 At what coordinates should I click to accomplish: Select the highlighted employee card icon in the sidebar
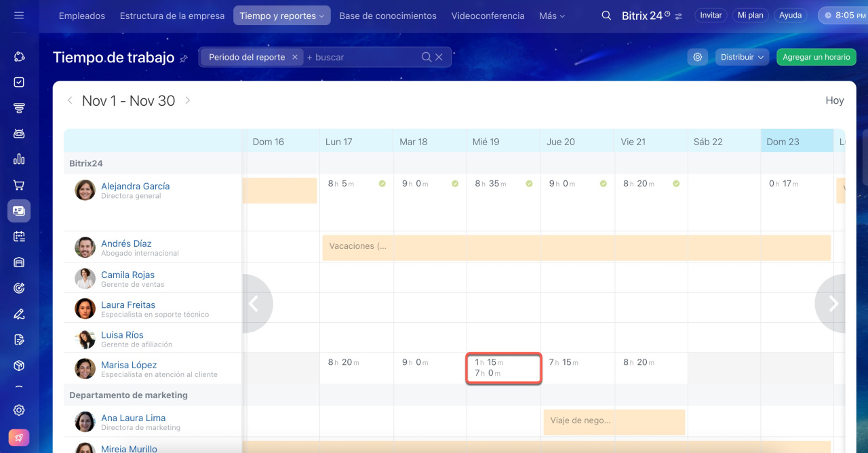pos(19,211)
